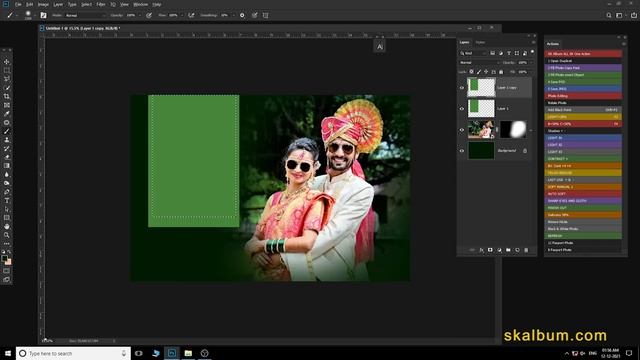
Task: Select the Zoom tool magnifier
Action: 7,235
